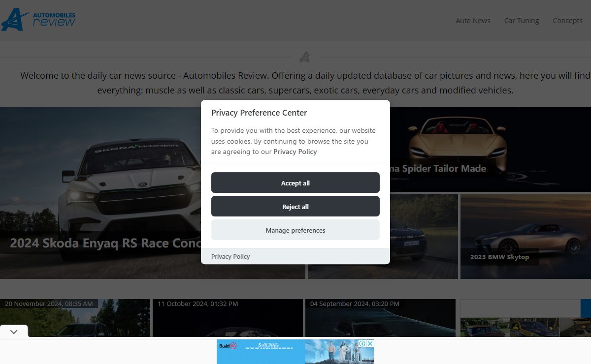Open the Auto News menu
Viewport: 591px width, 364px height.
[x=473, y=21]
